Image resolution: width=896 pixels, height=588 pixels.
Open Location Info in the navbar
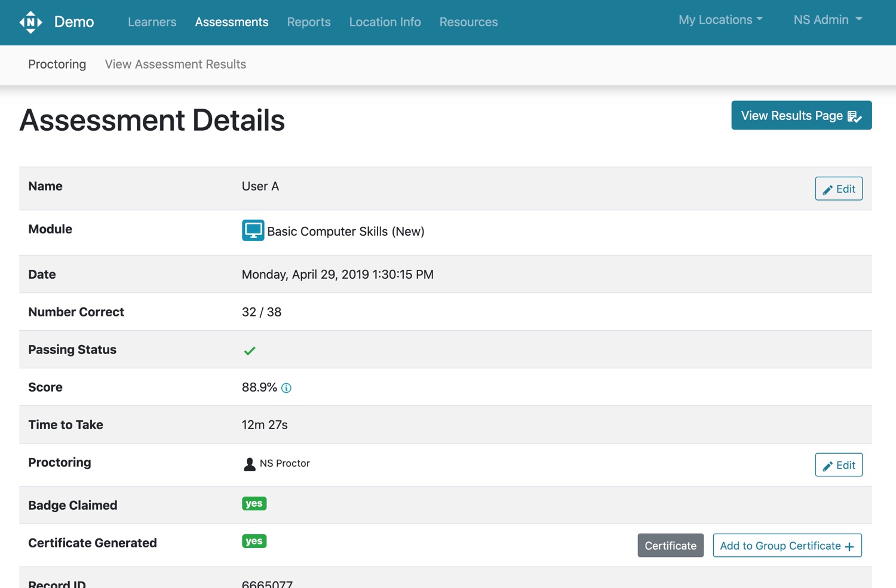point(385,22)
